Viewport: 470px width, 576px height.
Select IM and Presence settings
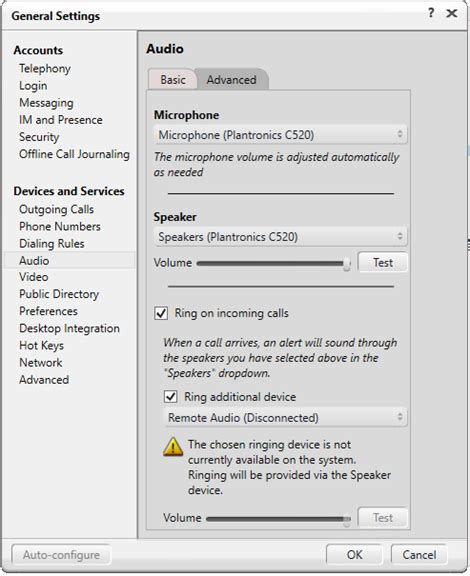[x=61, y=120]
